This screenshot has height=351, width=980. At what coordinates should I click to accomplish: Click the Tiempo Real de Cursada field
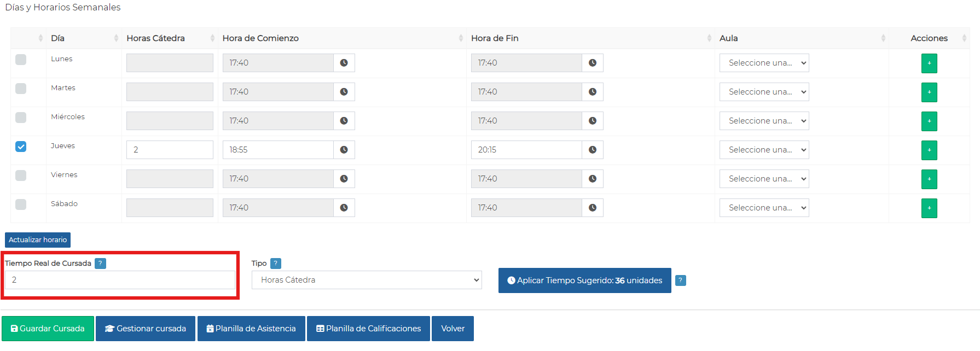click(120, 280)
